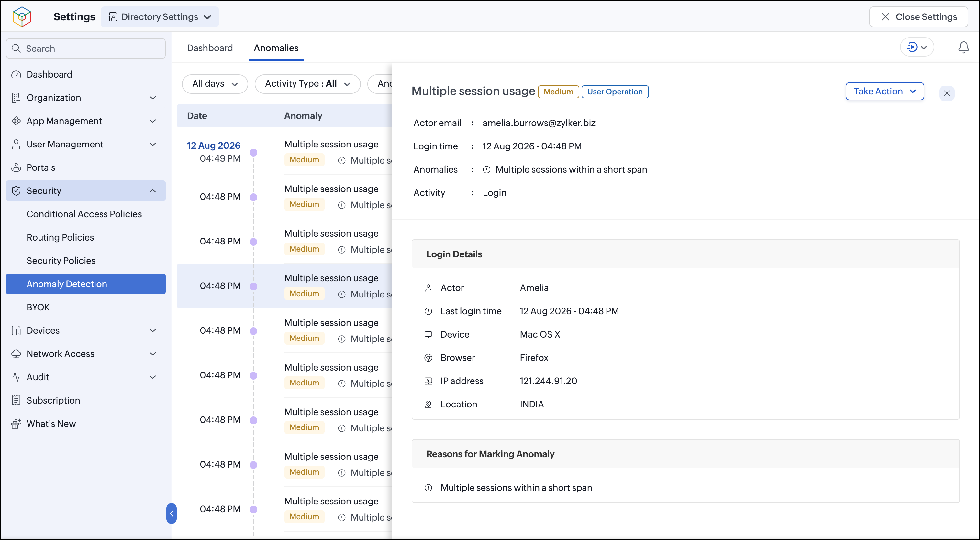This screenshot has height=540, width=980.
Task: Click the Date column header
Action: 197,116
